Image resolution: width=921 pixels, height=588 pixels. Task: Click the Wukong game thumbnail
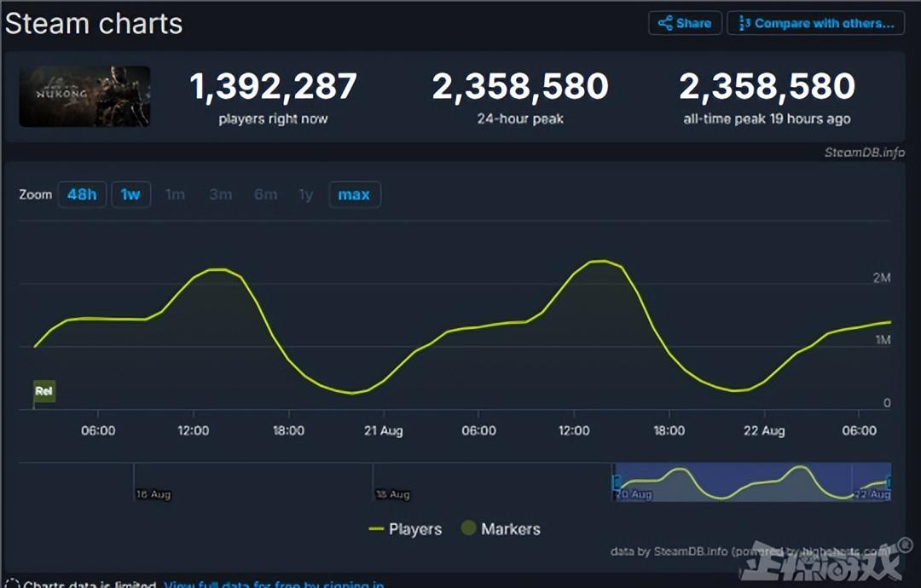click(x=84, y=96)
